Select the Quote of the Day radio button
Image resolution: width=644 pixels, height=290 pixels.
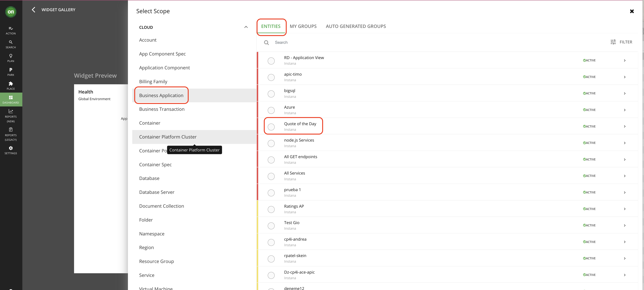click(271, 126)
